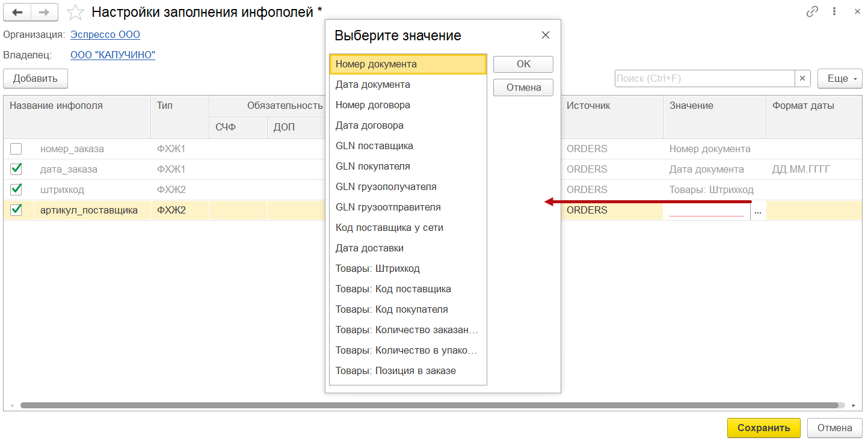Image resolution: width=868 pixels, height=442 pixels.
Task: Click the 'ДД.ММ.ГГГГ' date format cell
Action: pyautogui.click(x=814, y=169)
